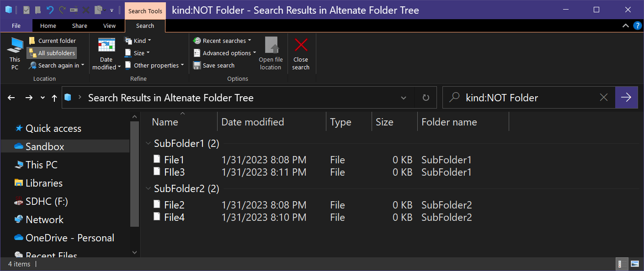Viewport: 644px width, 271px height.
Task: Refresh the search results
Action: (426, 98)
